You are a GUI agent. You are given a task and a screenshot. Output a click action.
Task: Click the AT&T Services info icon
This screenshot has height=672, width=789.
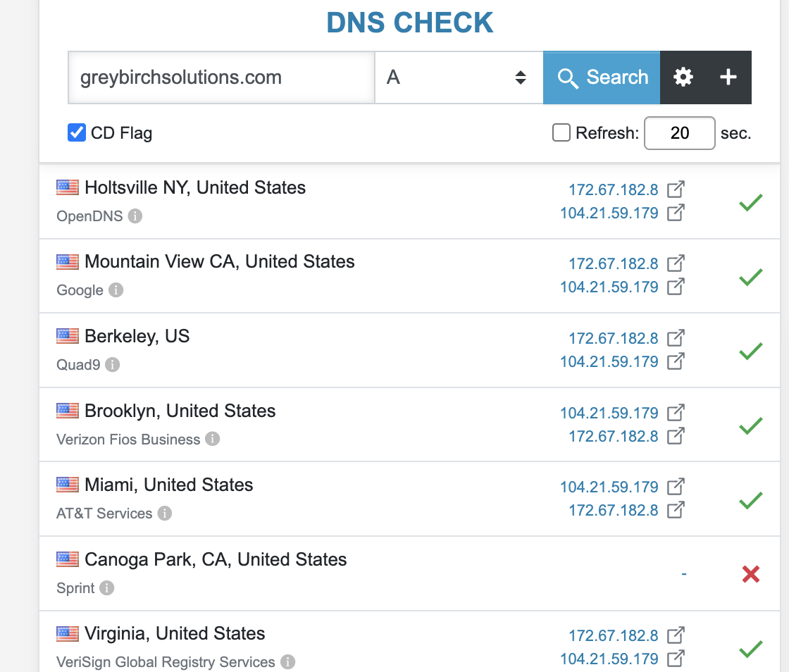[165, 514]
